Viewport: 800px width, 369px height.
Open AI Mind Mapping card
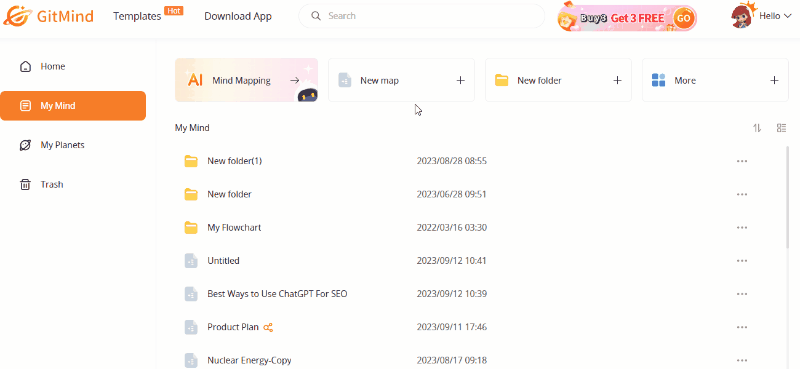click(x=246, y=80)
